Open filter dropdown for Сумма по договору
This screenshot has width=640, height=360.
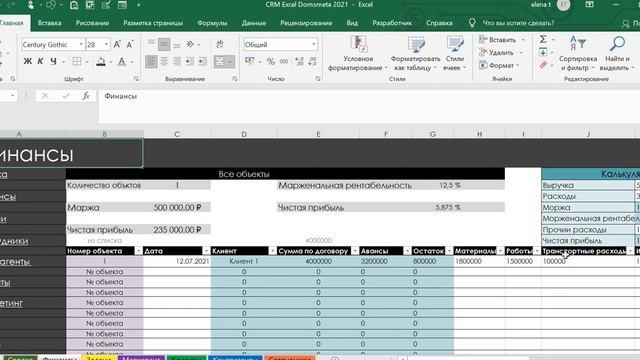pyautogui.click(x=355, y=251)
